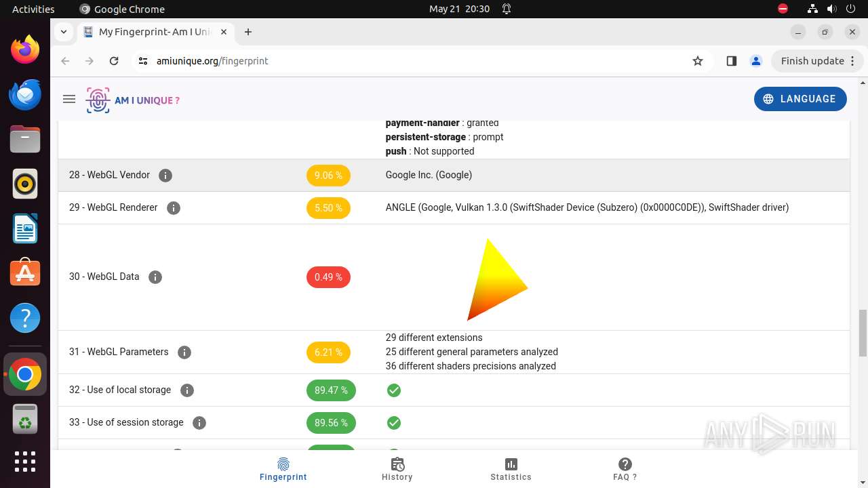Click the LANGUAGE button
Image resolution: width=868 pixels, height=488 pixels.
(800, 99)
